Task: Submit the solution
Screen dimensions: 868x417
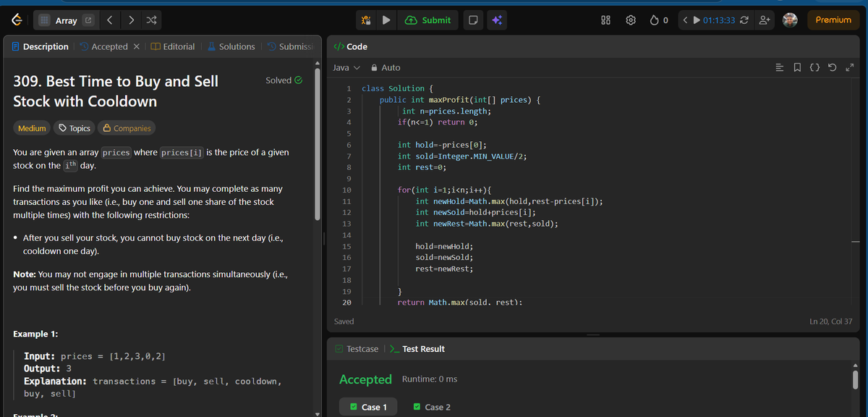Action: point(428,20)
